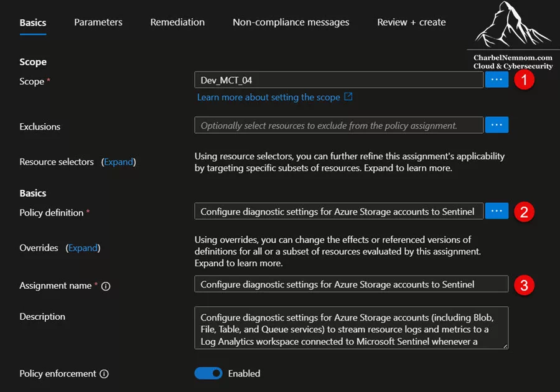
Task: Open Learn more about setting the scope link
Action: (269, 97)
